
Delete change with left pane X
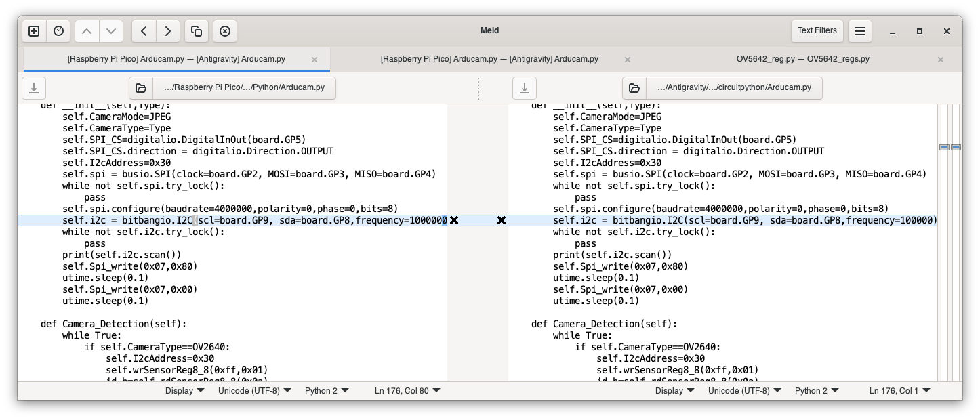pyautogui.click(x=454, y=220)
